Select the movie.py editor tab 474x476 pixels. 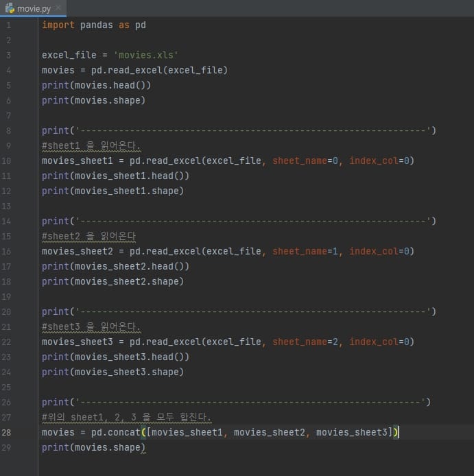click(x=33, y=8)
